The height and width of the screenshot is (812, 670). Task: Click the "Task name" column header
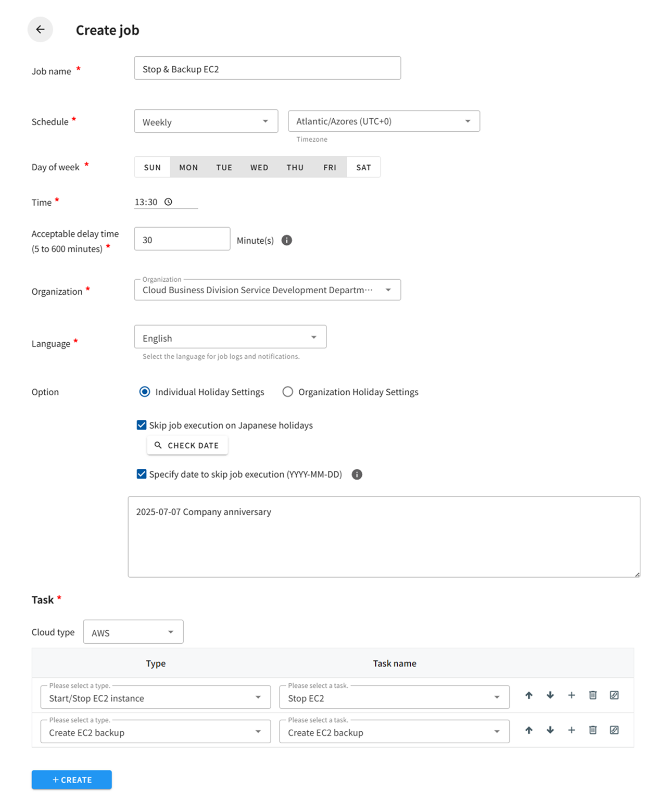395,664
